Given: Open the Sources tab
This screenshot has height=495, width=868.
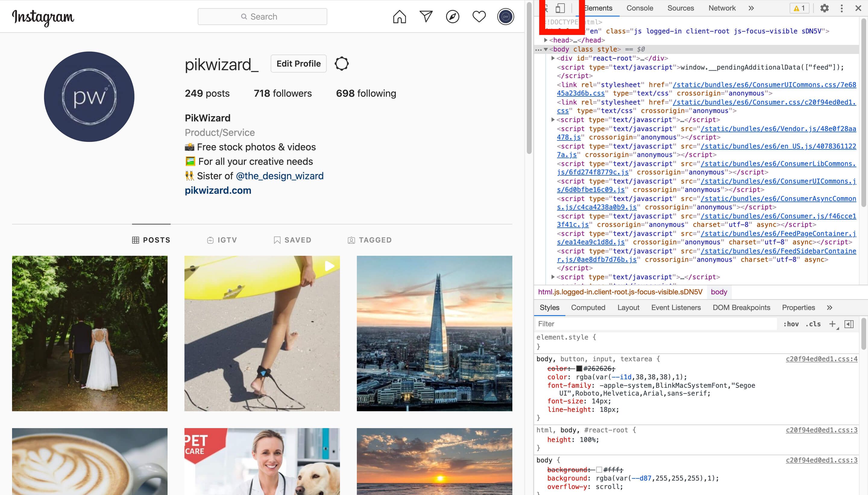Looking at the screenshot, I should coord(680,8).
